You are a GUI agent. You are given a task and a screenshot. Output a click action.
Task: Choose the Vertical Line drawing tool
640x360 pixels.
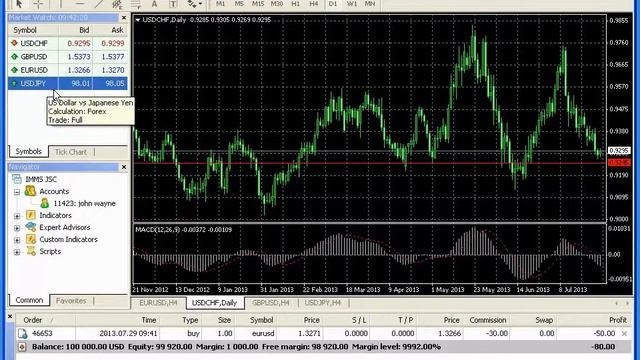click(x=61, y=4)
